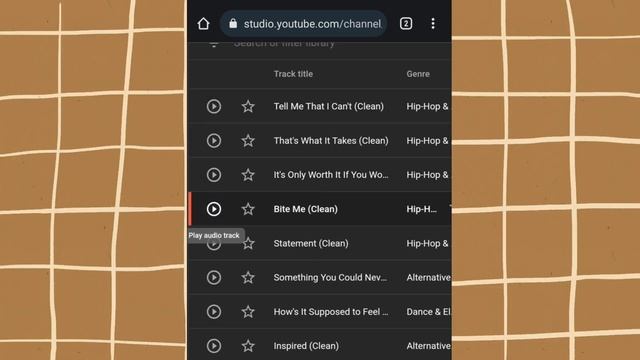
Task: Click the Track title column header
Action: [293, 74]
